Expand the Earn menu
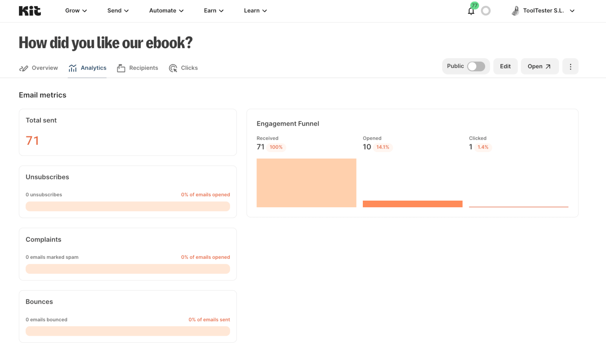606x364 pixels. [214, 11]
